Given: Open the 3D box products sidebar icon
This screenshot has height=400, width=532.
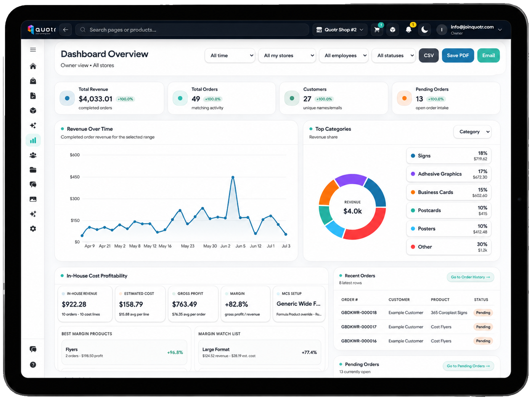Looking at the screenshot, I should (x=33, y=111).
